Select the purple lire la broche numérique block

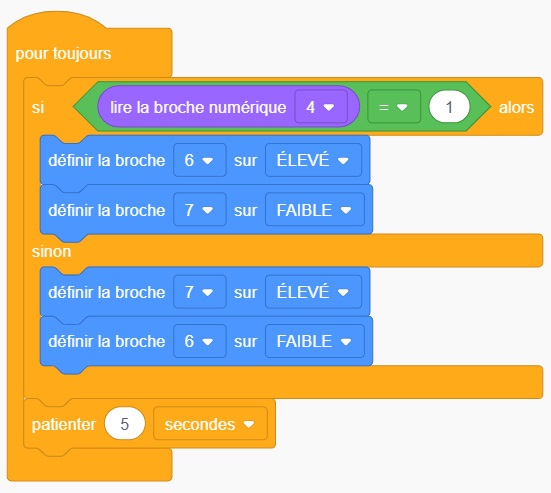click(197, 107)
